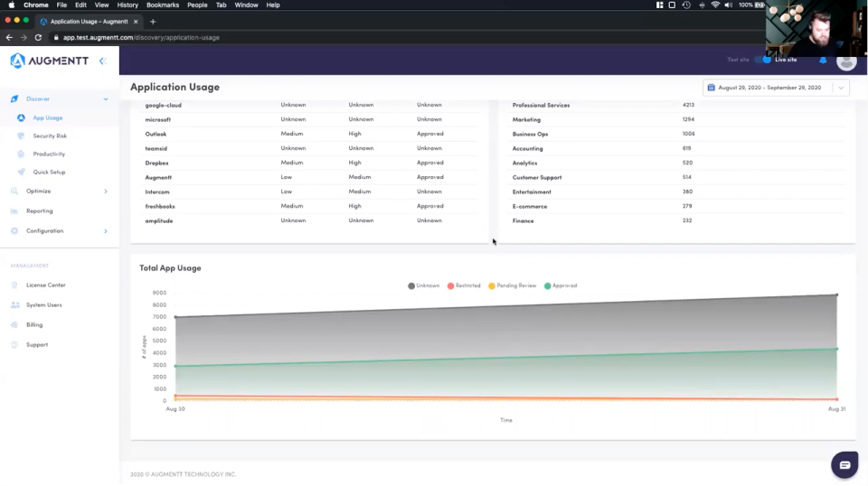Click the Support icon

click(x=14, y=345)
